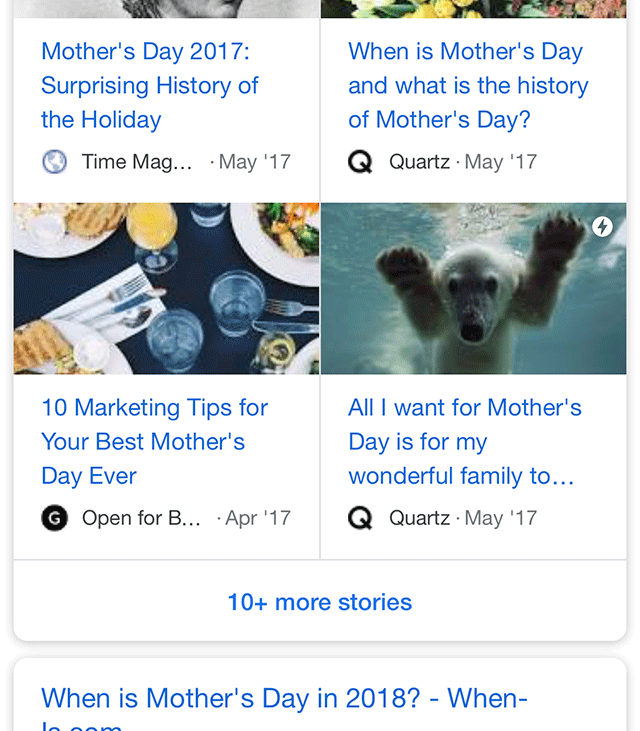Image resolution: width=640 pixels, height=731 pixels.
Task: Open "When is Mother's Day in 2018?" search result
Action: point(284,698)
